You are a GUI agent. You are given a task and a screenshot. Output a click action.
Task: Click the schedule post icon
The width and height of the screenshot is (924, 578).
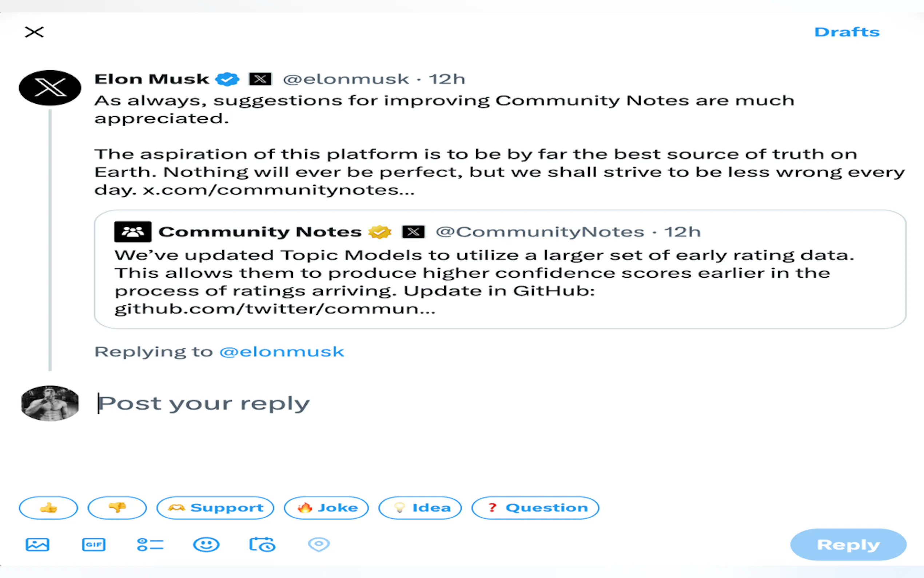tap(262, 545)
